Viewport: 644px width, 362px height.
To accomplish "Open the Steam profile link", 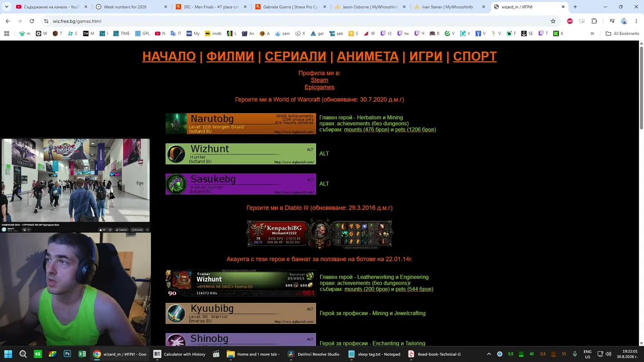I will click(x=319, y=80).
